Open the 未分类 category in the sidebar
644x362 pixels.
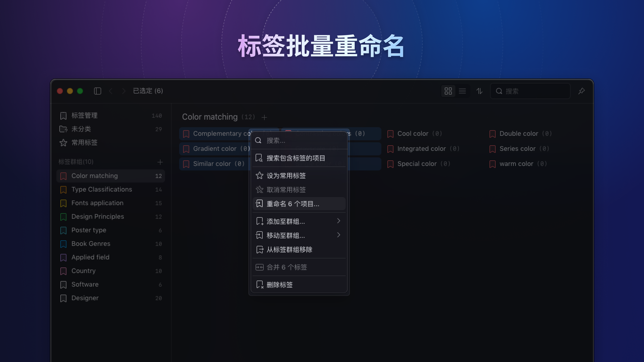tap(81, 129)
